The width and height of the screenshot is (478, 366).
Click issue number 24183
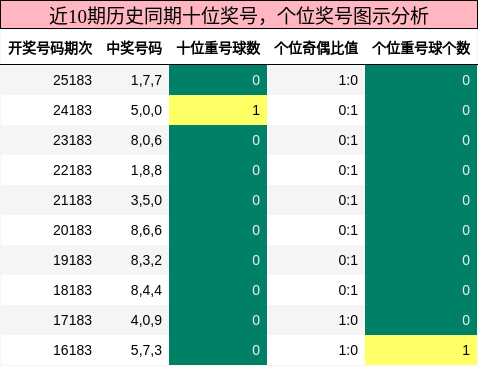click(72, 110)
